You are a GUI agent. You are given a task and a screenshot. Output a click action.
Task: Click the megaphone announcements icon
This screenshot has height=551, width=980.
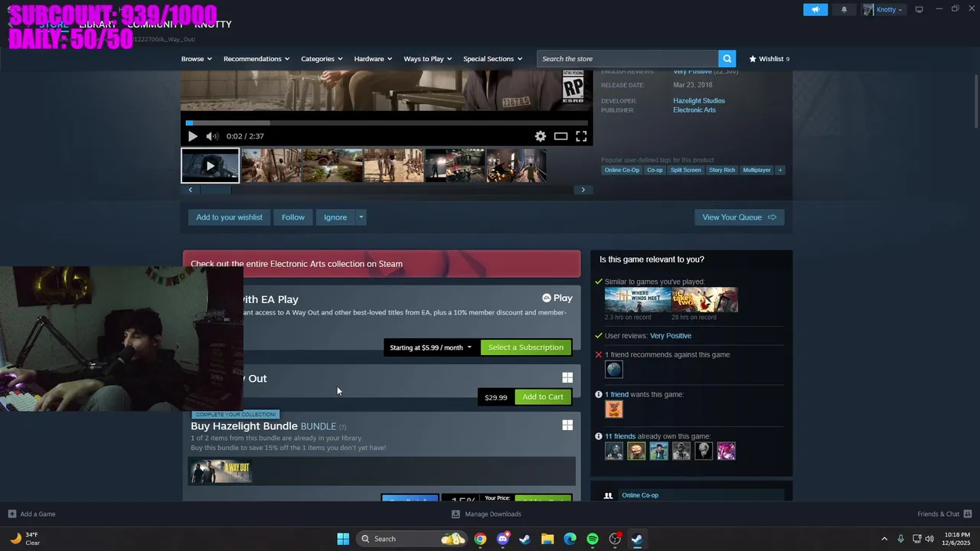pos(815,9)
